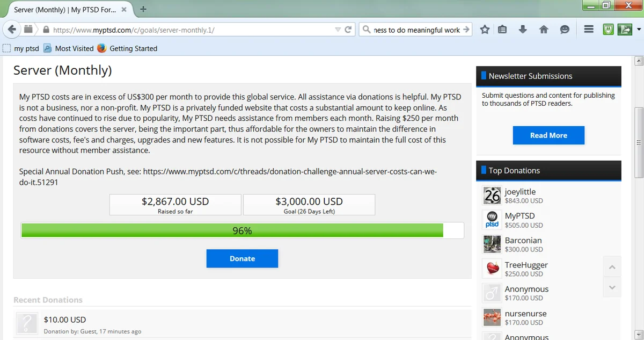Click the $3,000.00 USD goal box
Screen dimensions: 644x340
pyautogui.click(x=309, y=205)
